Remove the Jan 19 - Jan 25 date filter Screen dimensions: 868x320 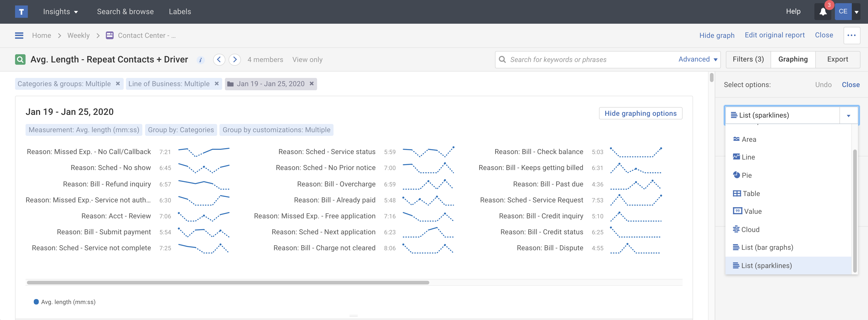pyautogui.click(x=312, y=84)
